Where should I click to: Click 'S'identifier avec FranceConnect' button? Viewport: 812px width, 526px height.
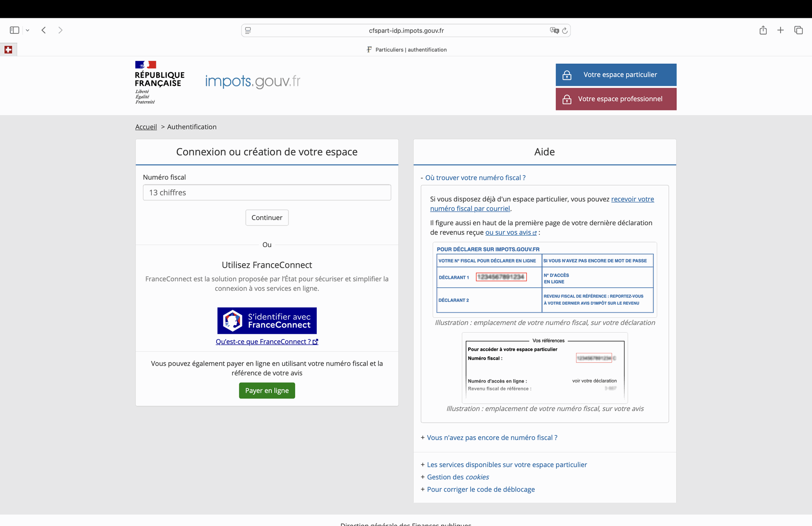pyautogui.click(x=267, y=321)
